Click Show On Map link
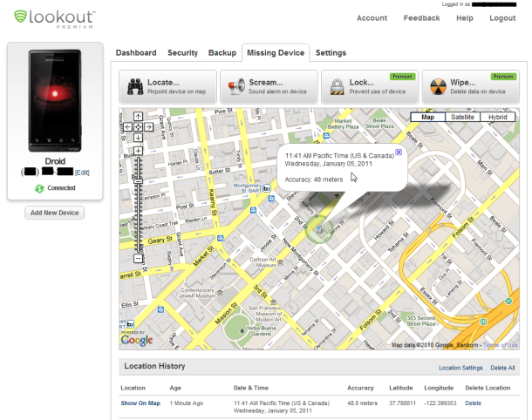532x420 pixels. coord(140,403)
